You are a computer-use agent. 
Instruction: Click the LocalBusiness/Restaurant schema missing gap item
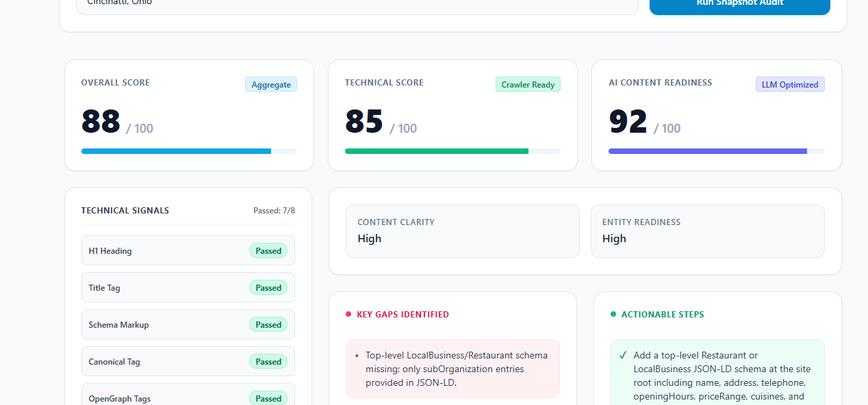click(452, 369)
